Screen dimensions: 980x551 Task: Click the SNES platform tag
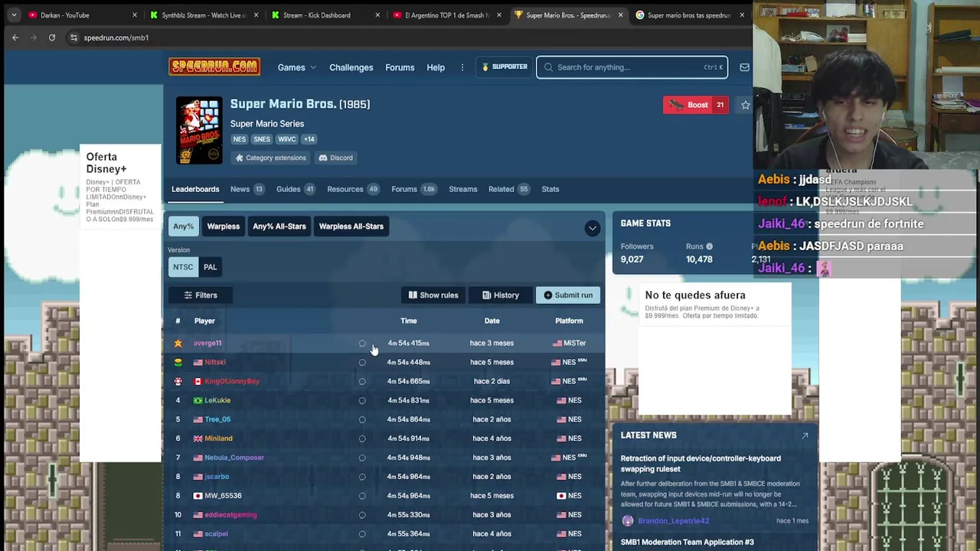coord(262,139)
